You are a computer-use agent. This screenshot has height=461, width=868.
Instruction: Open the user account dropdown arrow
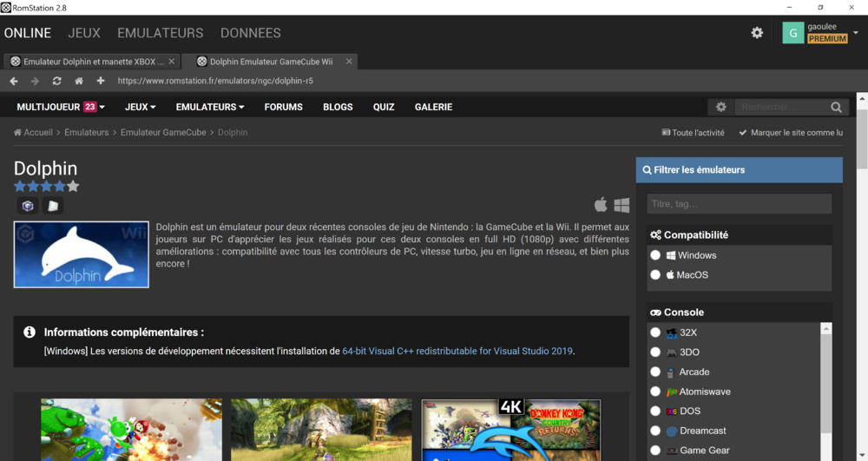click(855, 33)
